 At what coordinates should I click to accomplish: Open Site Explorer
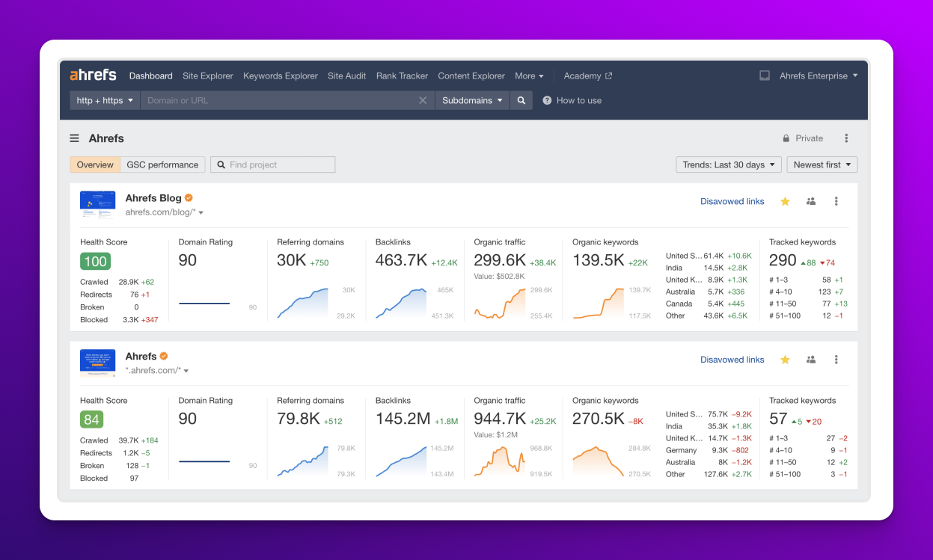pyautogui.click(x=208, y=76)
